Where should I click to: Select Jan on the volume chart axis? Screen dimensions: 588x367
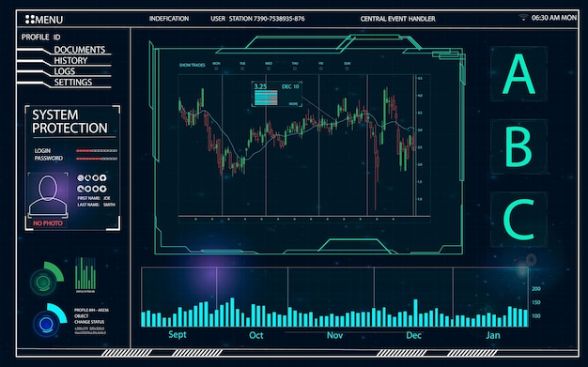click(x=493, y=335)
